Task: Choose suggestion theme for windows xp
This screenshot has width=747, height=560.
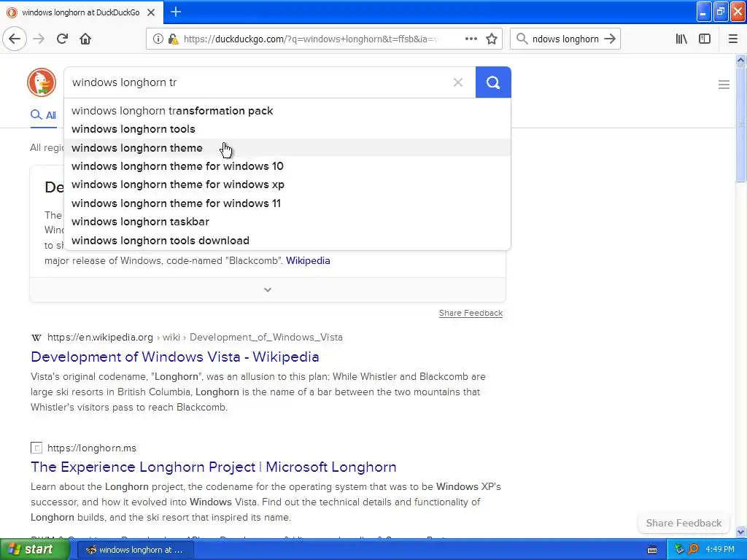Action: pyautogui.click(x=287, y=184)
